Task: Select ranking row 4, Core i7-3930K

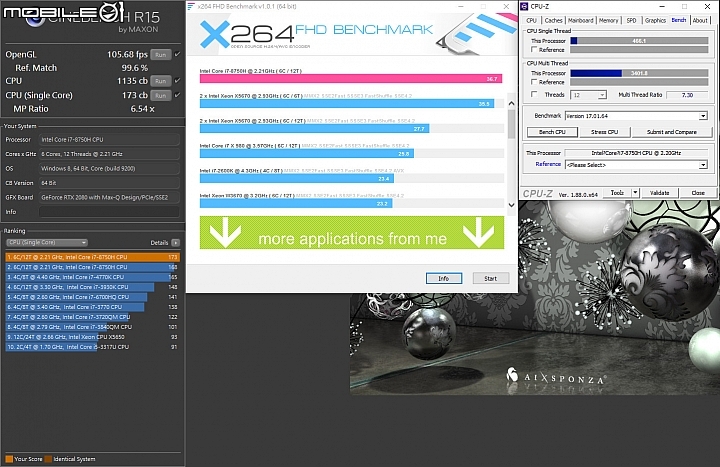Action: pyautogui.click(x=92, y=287)
